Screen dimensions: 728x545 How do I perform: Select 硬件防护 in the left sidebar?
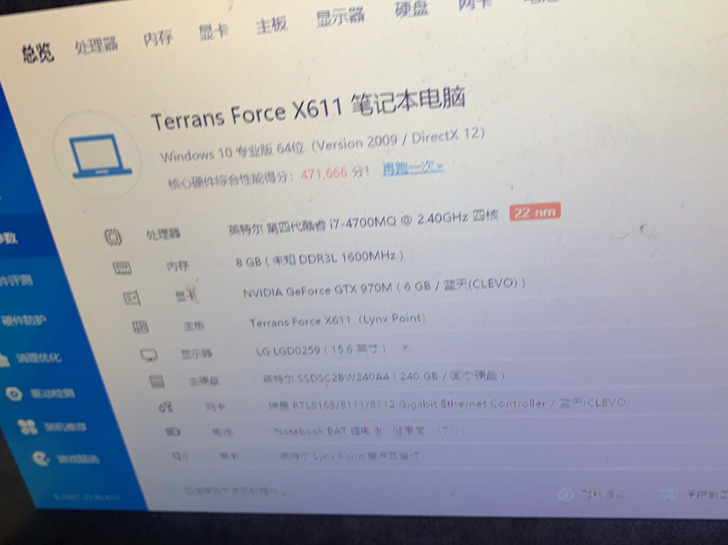click(23, 320)
